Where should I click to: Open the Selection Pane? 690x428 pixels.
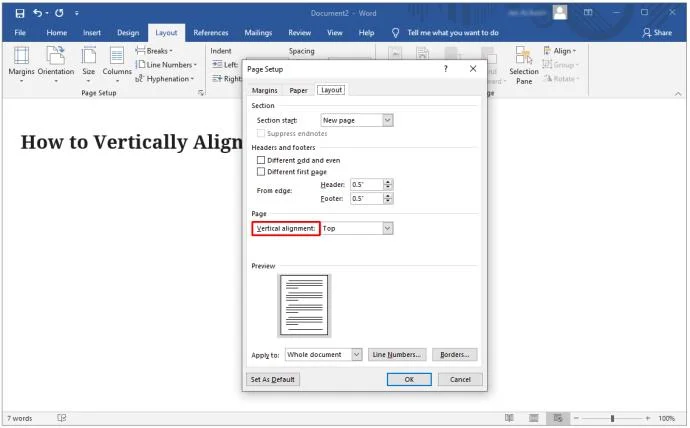coord(524,66)
